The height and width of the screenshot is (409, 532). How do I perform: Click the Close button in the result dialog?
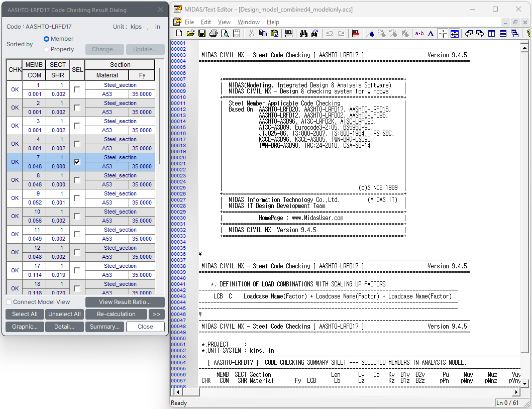point(145,327)
